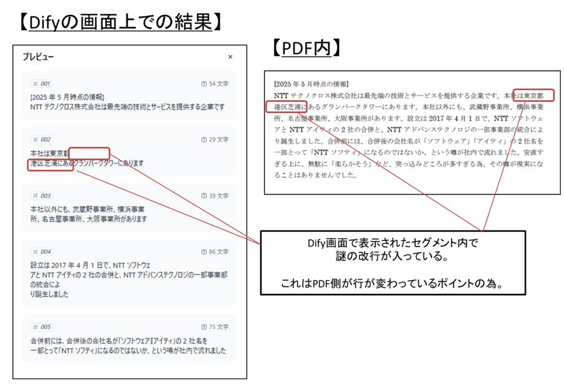The width and height of the screenshot is (564, 392).
Task: Click the 54 文字 count label
Action: tap(219, 84)
